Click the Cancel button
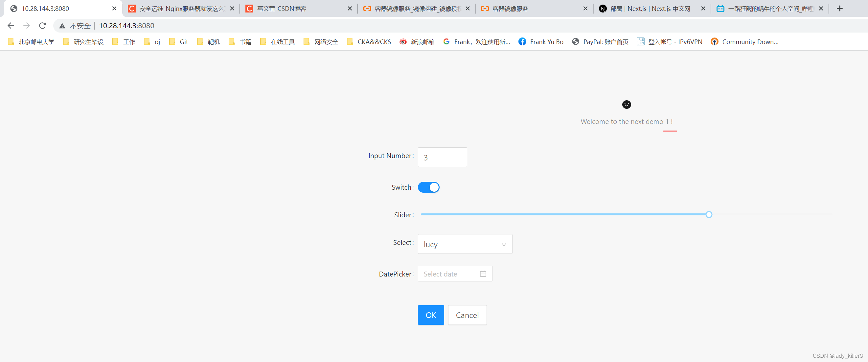868x362 pixels. coord(467,315)
